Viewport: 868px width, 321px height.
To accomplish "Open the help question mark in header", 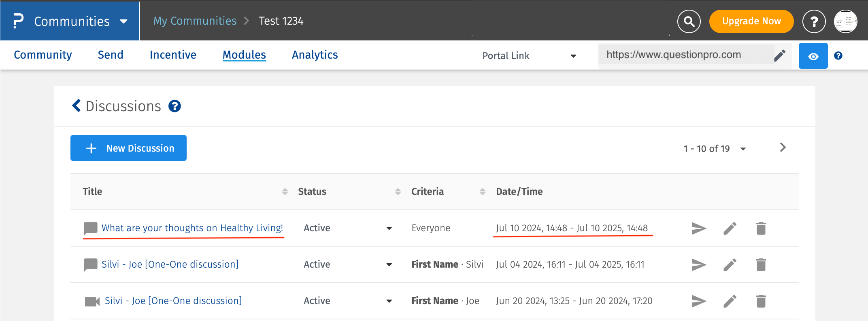I will click(x=814, y=21).
